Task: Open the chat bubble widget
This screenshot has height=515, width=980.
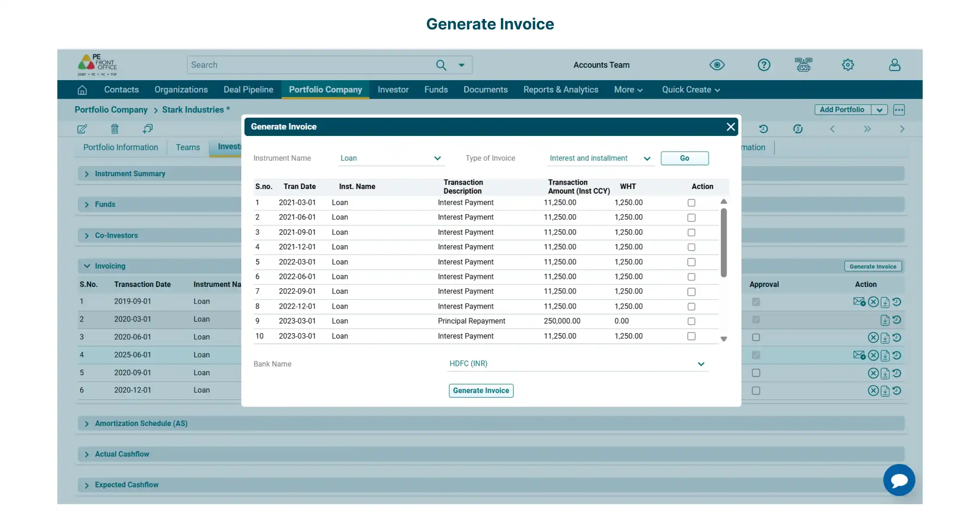Action: click(x=899, y=480)
